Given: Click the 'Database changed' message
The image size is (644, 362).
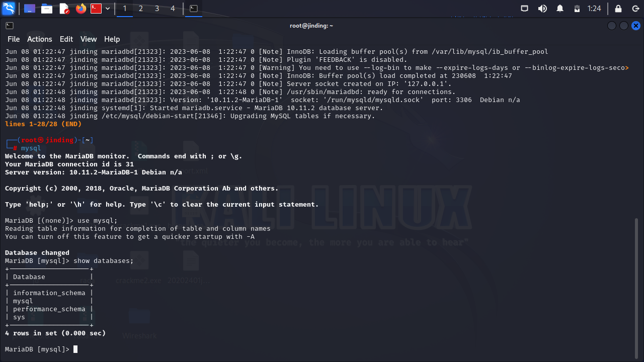Looking at the screenshot, I should 37,252.
